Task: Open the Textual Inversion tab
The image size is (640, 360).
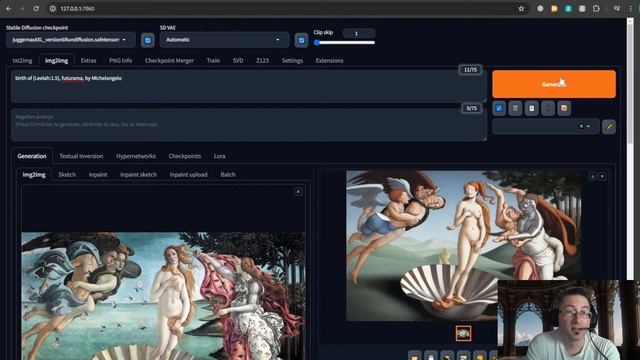Action: [x=81, y=156]
